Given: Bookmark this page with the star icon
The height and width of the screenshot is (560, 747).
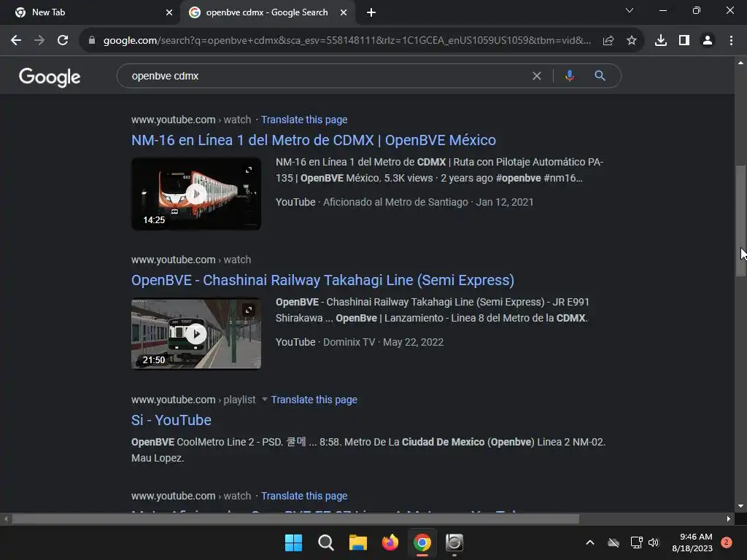Looking at the screenshot, I should coord(632,41).
